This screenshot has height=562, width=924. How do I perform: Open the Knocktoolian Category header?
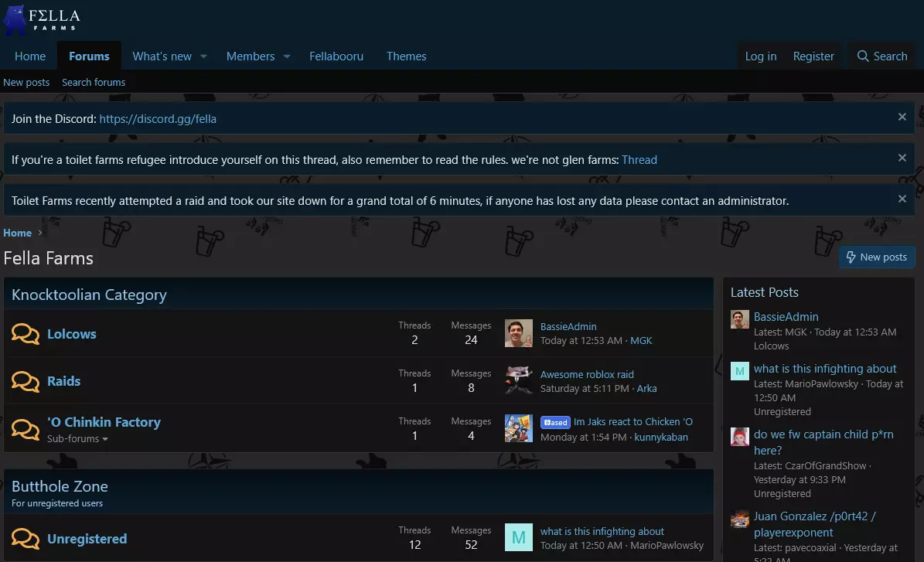pos(89,295)
